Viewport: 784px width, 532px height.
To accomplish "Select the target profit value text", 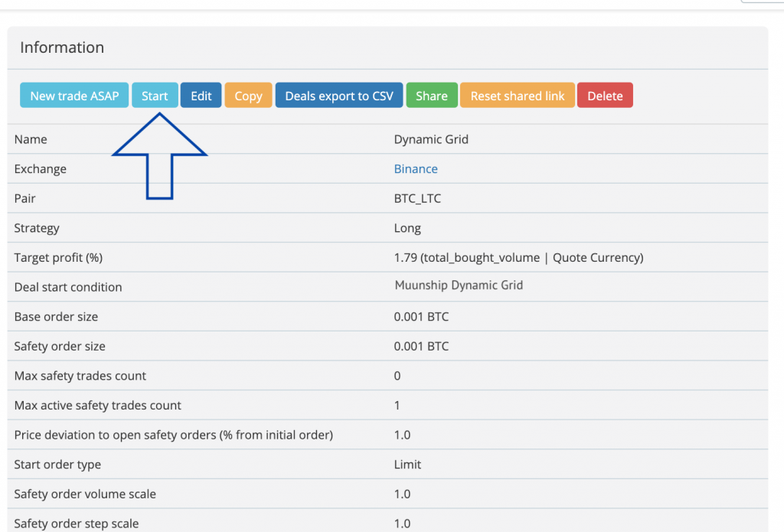I will coord(518,258).
